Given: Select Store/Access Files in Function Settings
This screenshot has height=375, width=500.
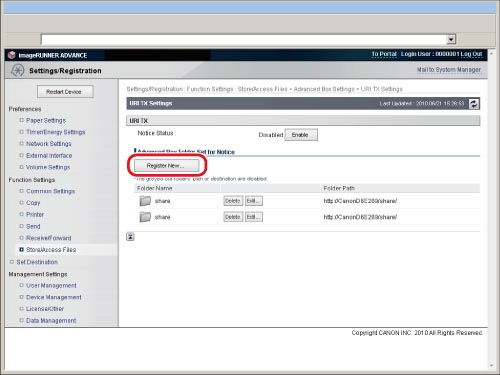Looking at the screenshot, I should pyautogui.click(x=51, y=250).
